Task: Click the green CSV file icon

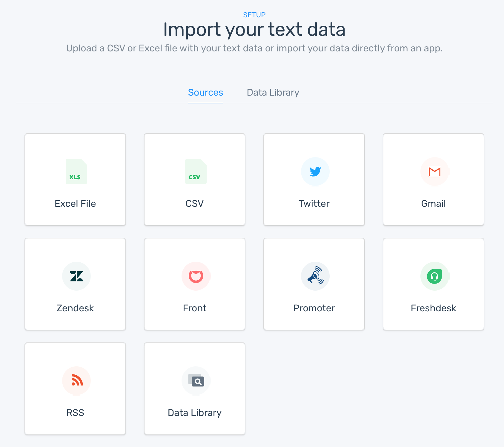Action: coord(196,172)
